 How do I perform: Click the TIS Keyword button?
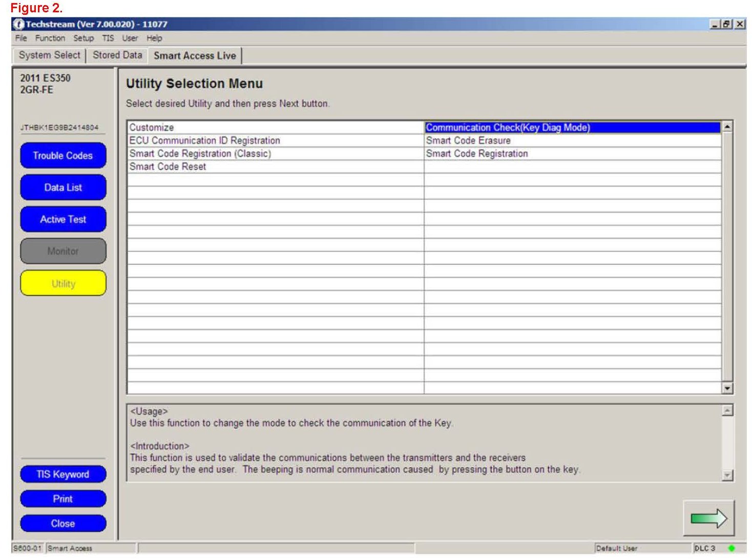coord(63,474)
